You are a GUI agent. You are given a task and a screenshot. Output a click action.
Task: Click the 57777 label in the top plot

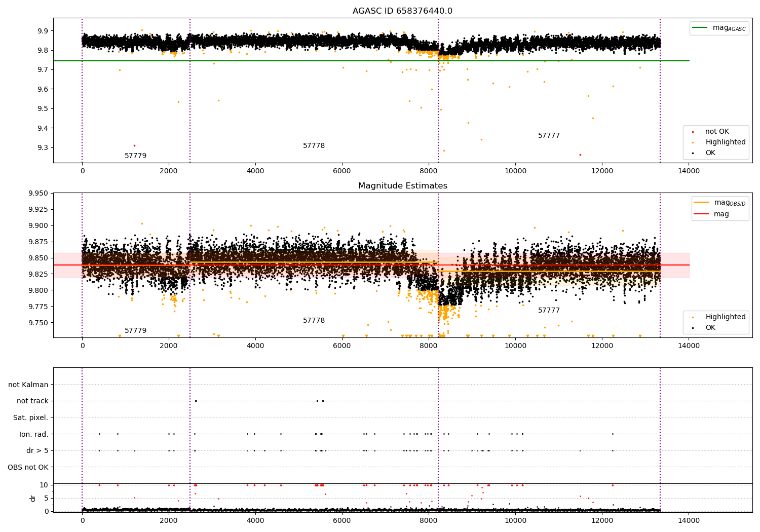coord(549,136)
